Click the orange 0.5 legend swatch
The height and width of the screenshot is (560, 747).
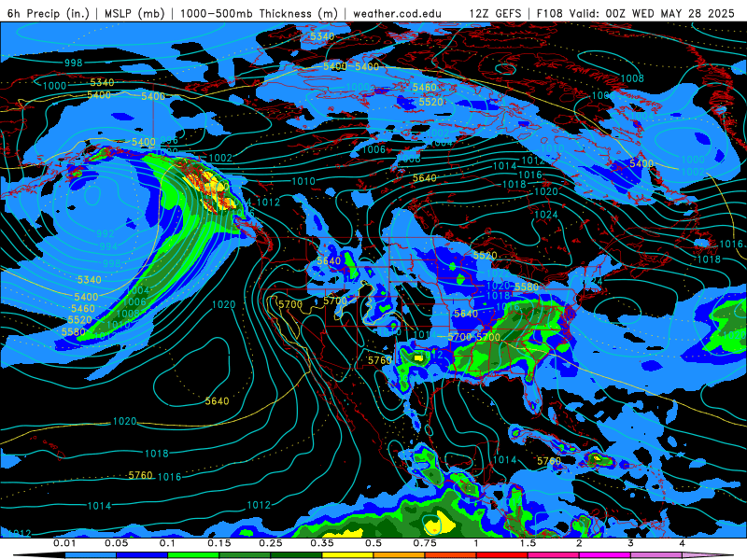(x=400, y=555)
